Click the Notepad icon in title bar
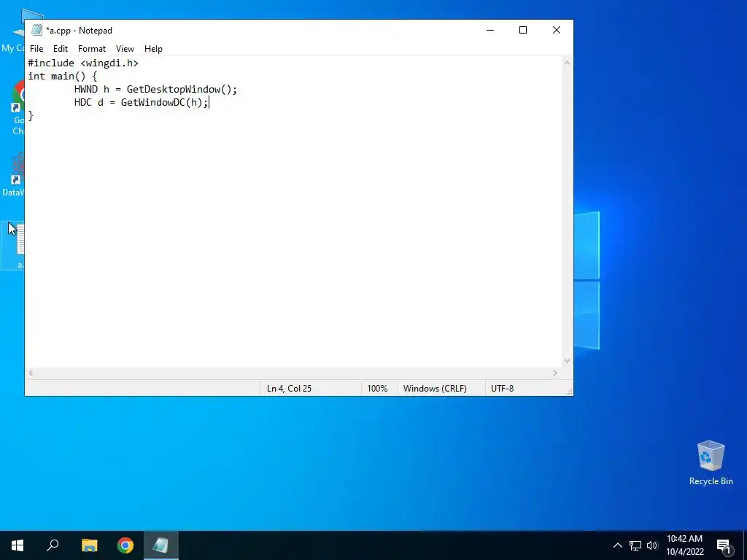The height and width of the screenshot is (560, 747). point(36,30)
